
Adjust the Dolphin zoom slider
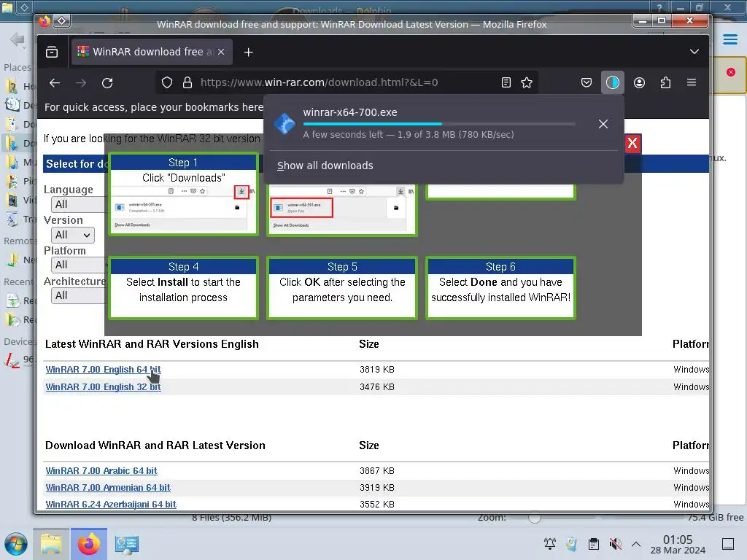click(535, 518)
